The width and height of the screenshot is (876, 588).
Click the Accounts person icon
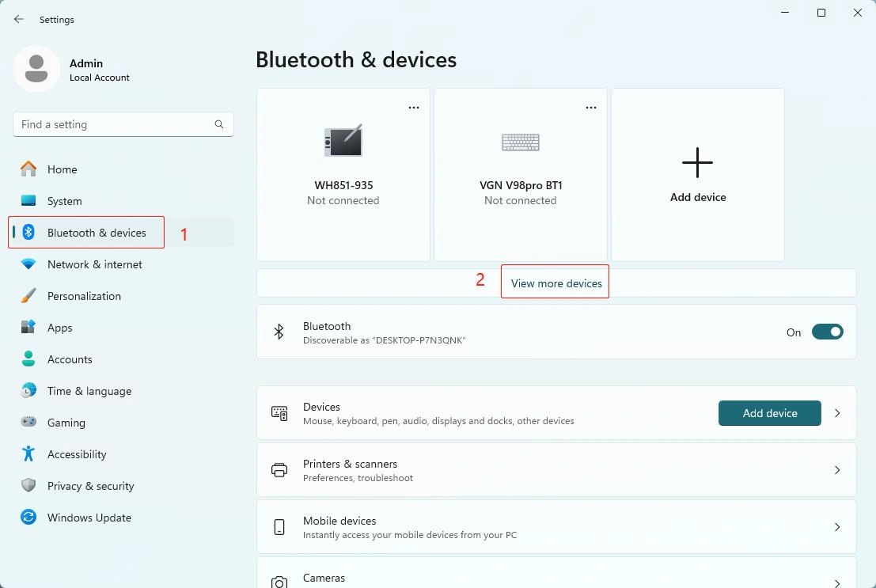pos(28,358)
